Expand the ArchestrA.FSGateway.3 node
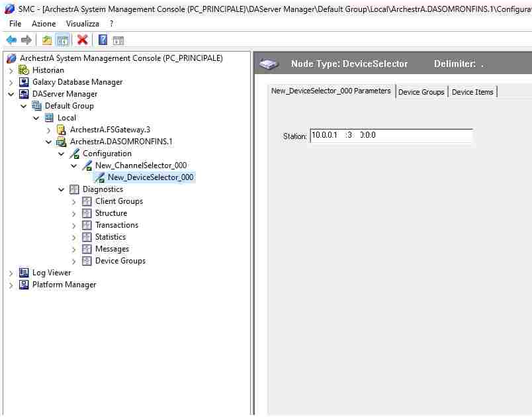532x417 pixels. click(x=49, y=130)
